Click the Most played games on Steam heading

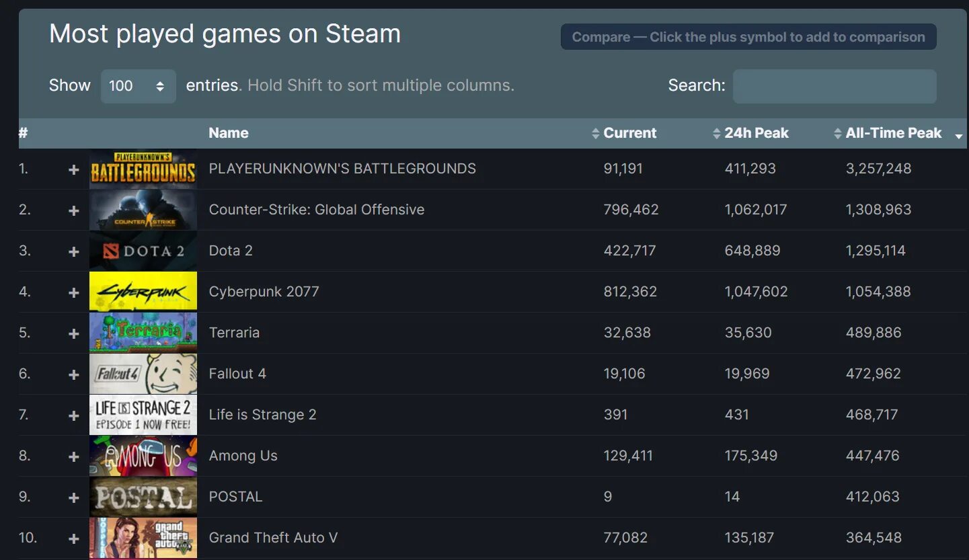coord(225,34)
